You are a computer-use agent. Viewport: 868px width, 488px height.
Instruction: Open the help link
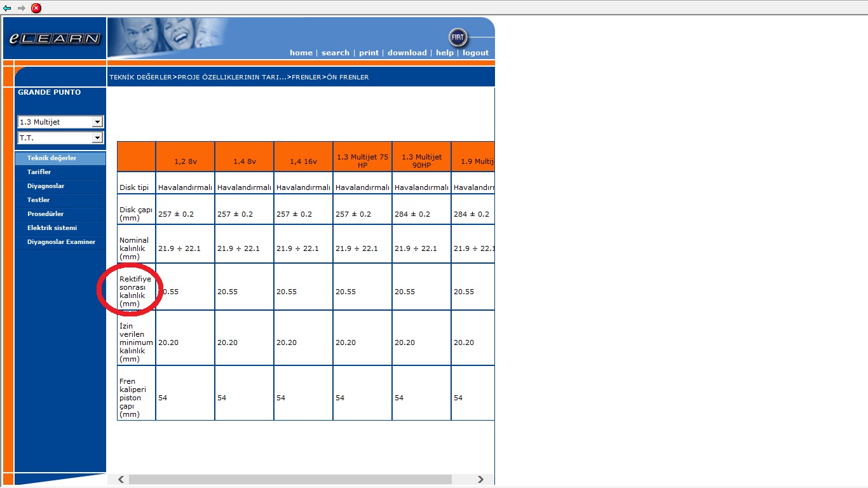click(445, 53)
